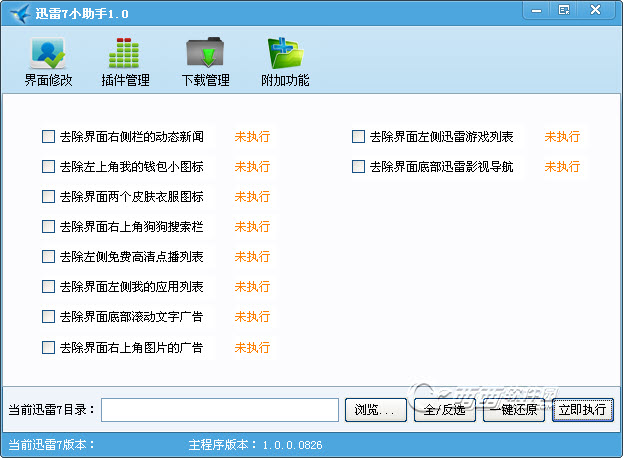Viewport: 623px width, 458px height.
Task: Check 去除界面两个皮肤衣服图标
Action: [48, 197]
